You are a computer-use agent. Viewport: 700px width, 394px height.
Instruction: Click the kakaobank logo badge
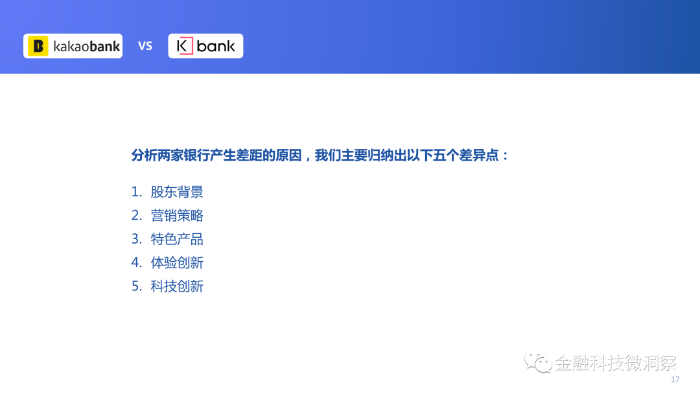pos(73,46)
